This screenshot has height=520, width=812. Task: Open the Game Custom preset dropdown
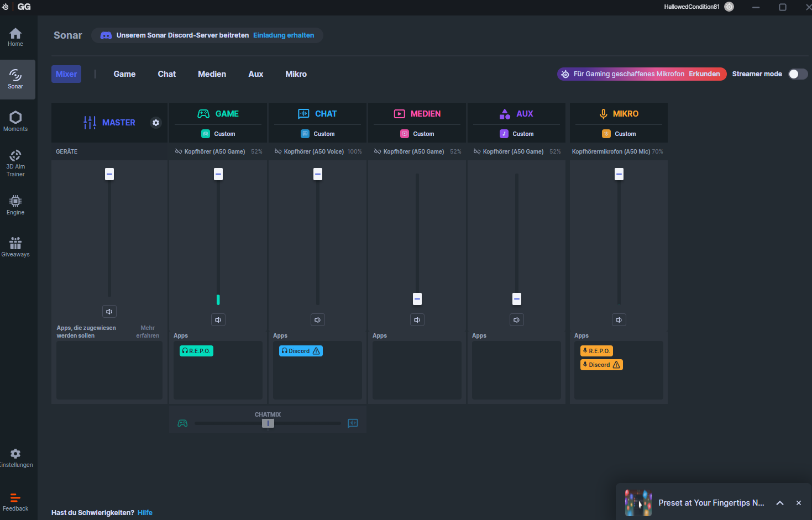tap(218, 134)
